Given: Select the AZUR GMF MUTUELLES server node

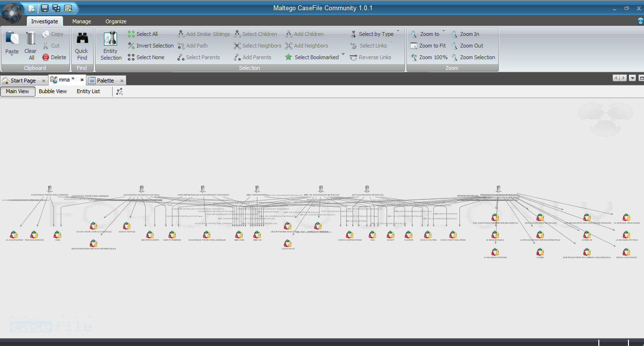Looking at the screenshot, I should [203, 189].
